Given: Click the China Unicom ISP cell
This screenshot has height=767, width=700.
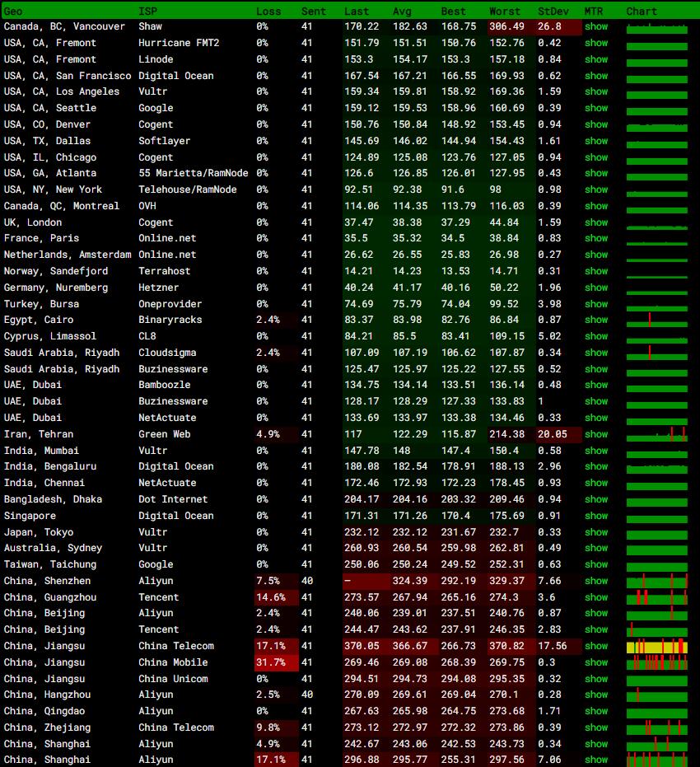Looking at the screenshot, I should [x=173, y=679].
